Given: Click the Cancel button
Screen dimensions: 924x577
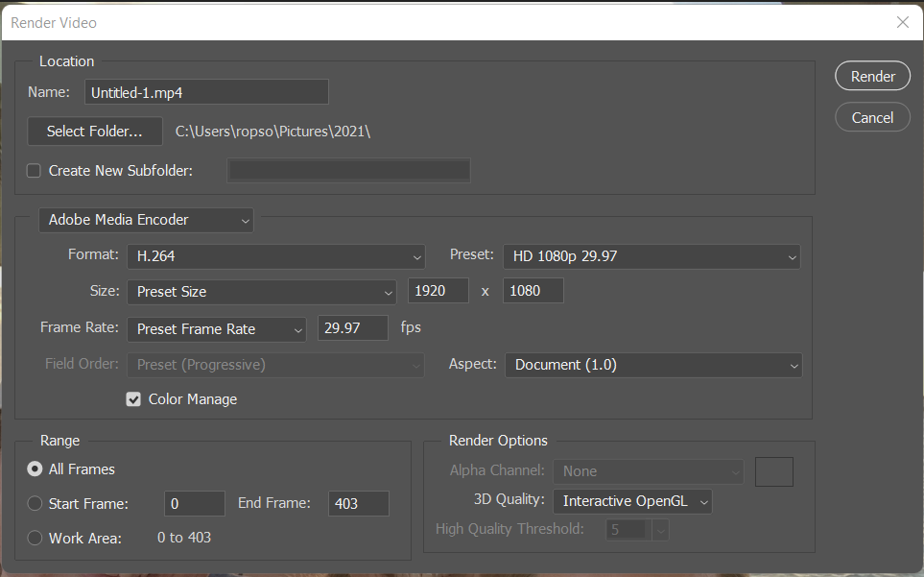Looking at the screenshot, I should coord(871,116).
